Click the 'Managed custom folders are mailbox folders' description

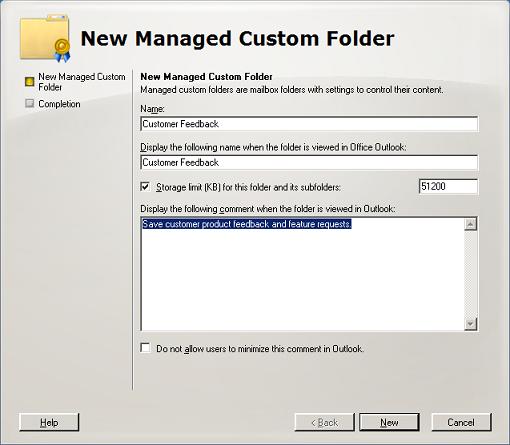(292, 90)
